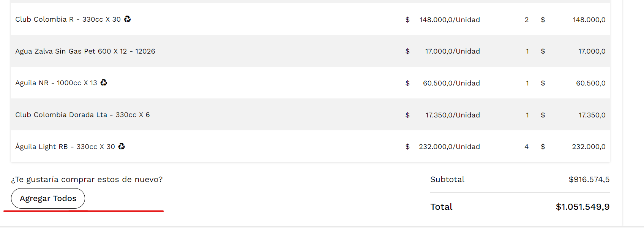Click the 17.000,0/Unidad unit price
Image resolution: width=644 pixels, height=228 pixels.
(452, 51)
